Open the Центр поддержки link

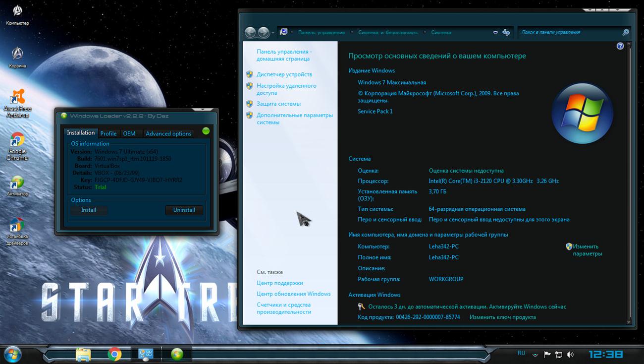pos(280,283)
